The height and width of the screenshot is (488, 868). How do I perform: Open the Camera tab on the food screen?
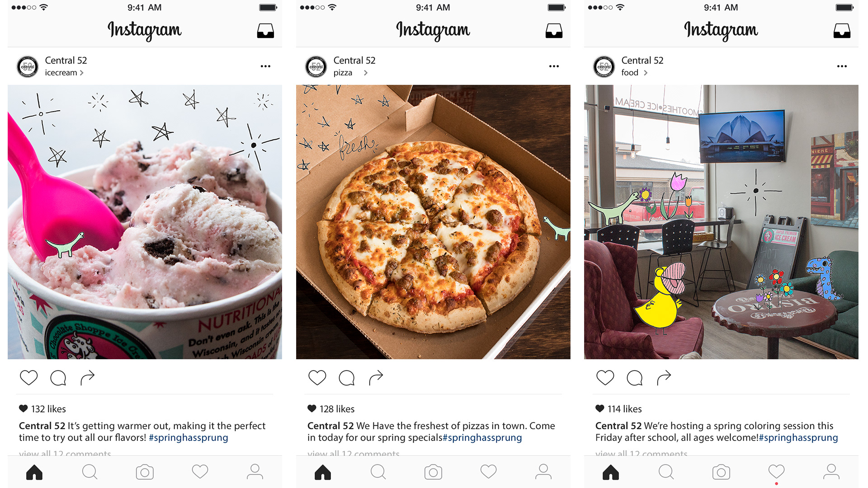[x=721, y=472]
